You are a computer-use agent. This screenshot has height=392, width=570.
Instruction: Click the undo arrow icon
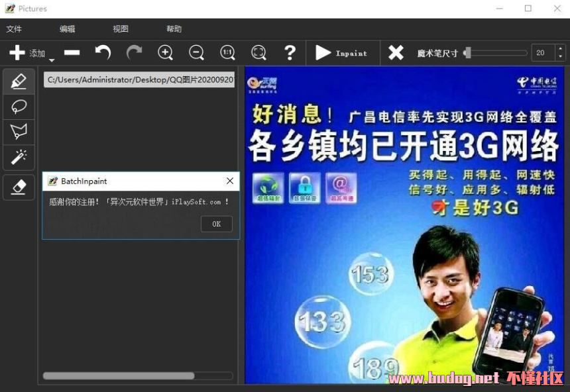[x=103, y=53]
